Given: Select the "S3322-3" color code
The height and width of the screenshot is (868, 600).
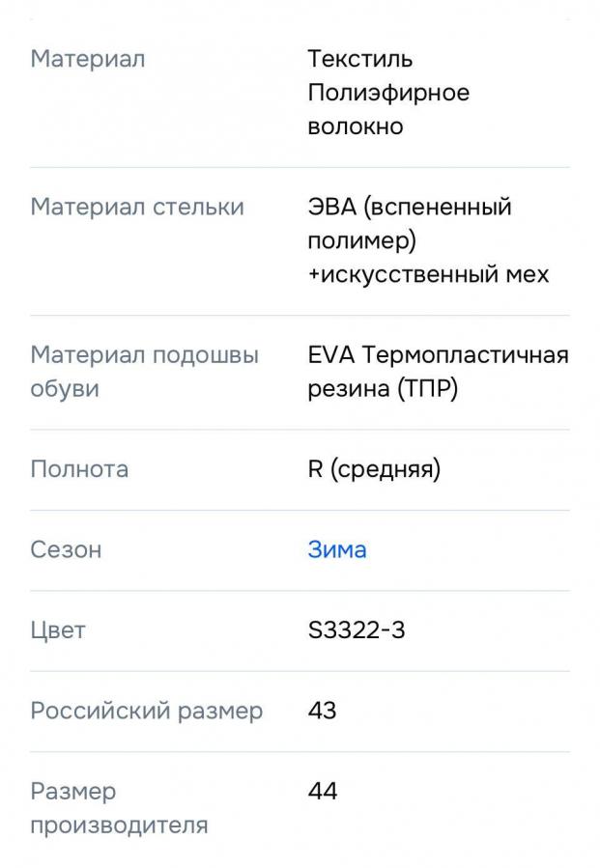Looking at the screenshot, I should pos(357,630).
